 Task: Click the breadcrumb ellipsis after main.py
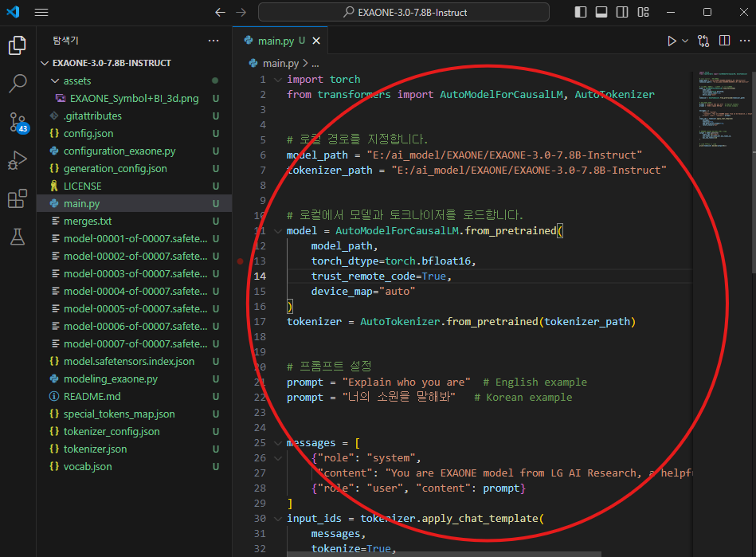(x=315, y=64)
